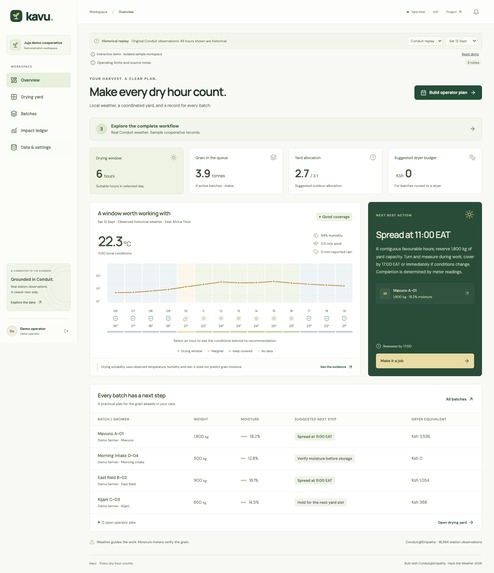Click Spread at 11:00 EAT chip in Mavuno A-01 row

(x=315, y=437)
